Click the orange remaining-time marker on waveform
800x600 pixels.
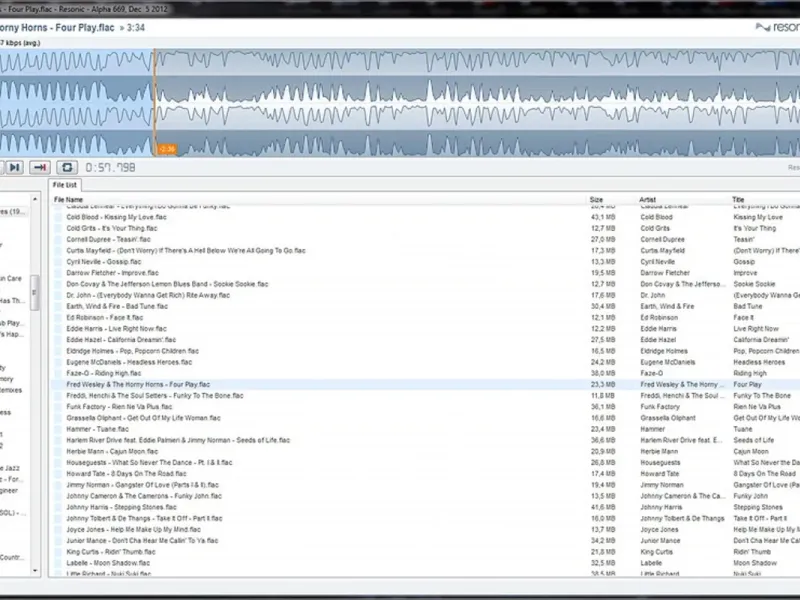pyautogui.click(x=167, y=149)
